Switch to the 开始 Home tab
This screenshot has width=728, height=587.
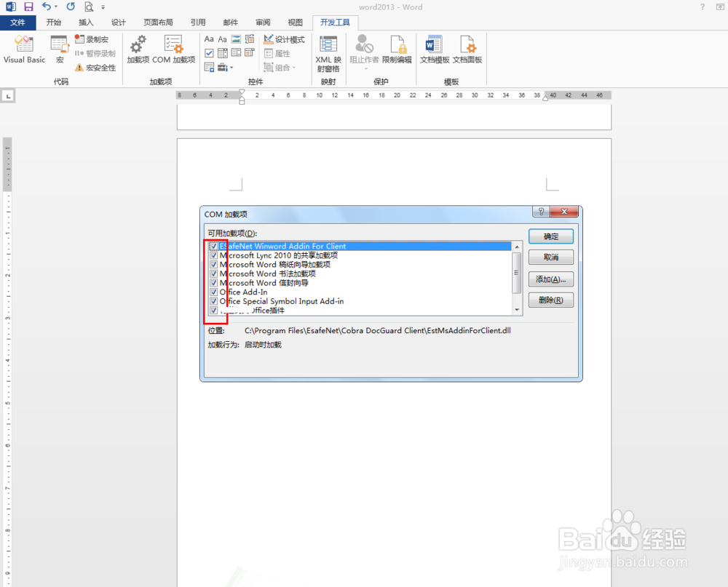(53, 23)
